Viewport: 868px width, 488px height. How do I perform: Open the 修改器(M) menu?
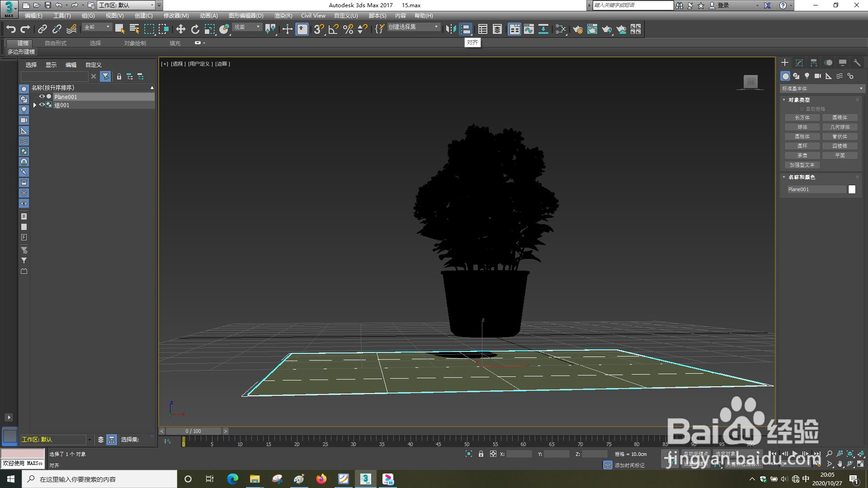(176, 16)
